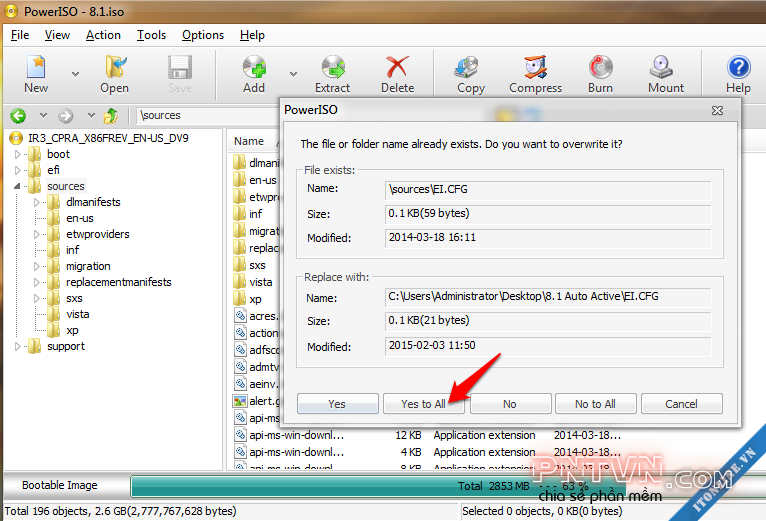Open the dropdown arrow beside New
The image size is (766, 521).
point(75,74)
